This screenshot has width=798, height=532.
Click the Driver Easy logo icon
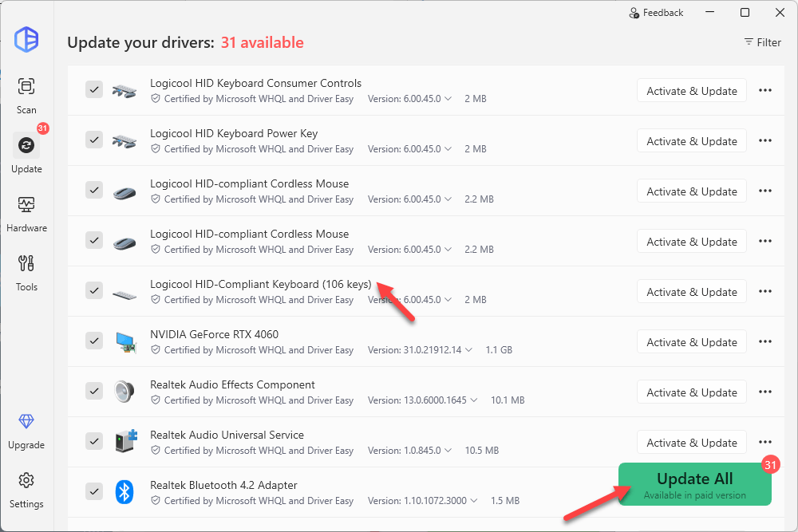tap(26, 39)
